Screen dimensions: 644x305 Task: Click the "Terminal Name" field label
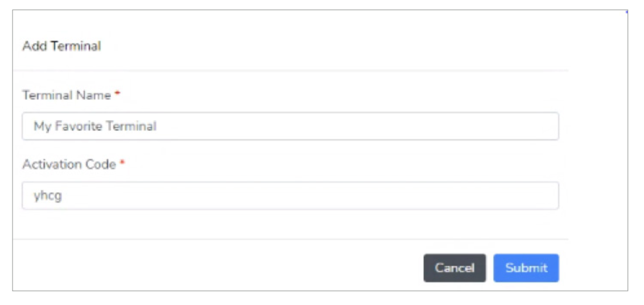(x=67, y=96)
